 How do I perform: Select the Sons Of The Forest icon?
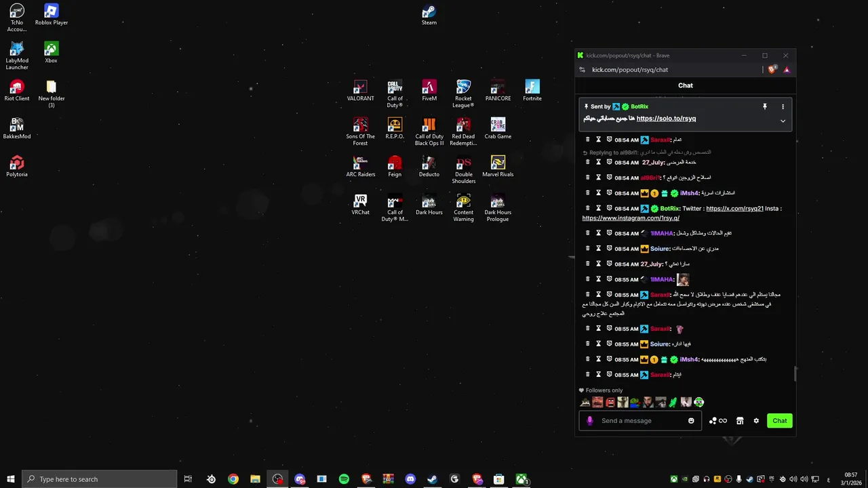tap(360, 132)
